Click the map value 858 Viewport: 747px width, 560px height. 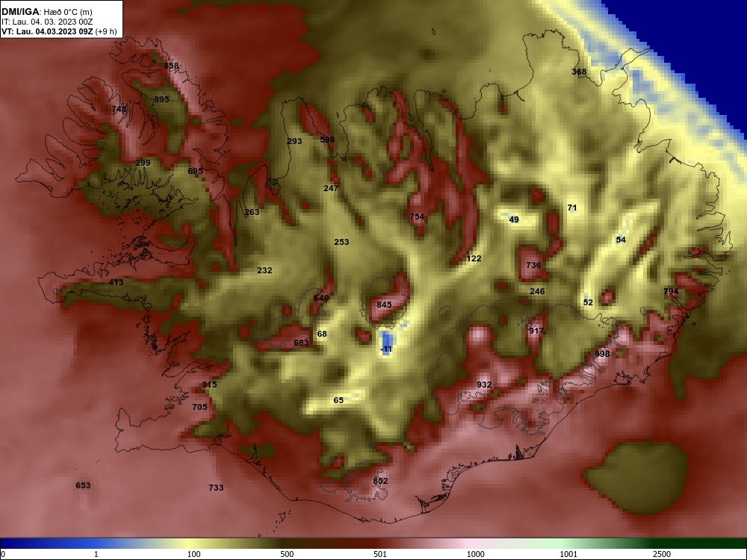click(x=171, y=66)
